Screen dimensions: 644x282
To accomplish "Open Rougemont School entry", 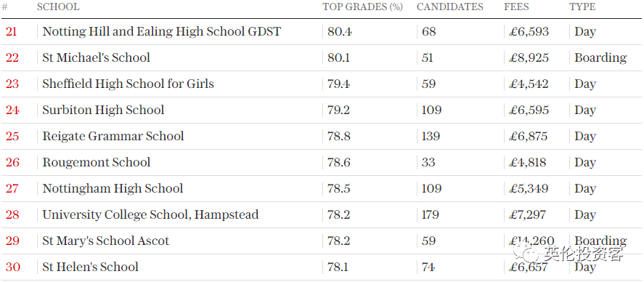I will pyautogui.click(x=97, y=162).
